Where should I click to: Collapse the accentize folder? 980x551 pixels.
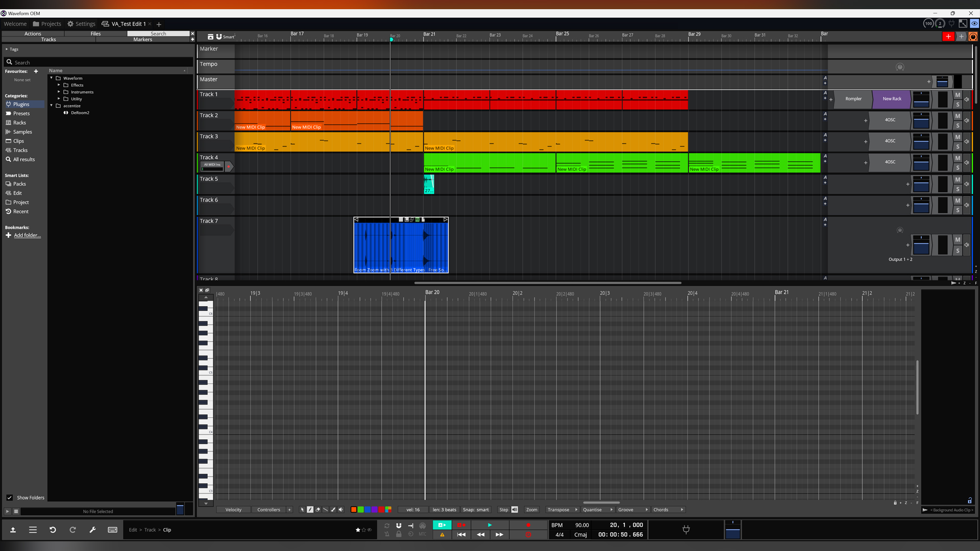coord(52,106)
